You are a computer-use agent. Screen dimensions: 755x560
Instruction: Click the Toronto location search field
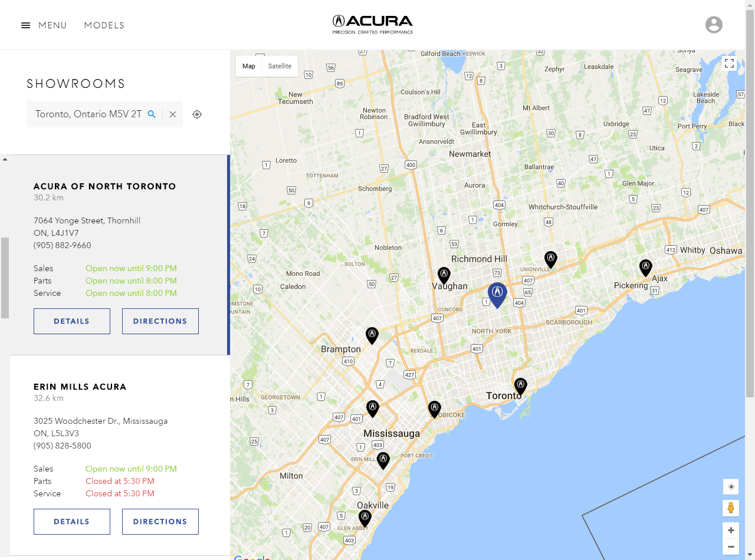coord(88,114)
